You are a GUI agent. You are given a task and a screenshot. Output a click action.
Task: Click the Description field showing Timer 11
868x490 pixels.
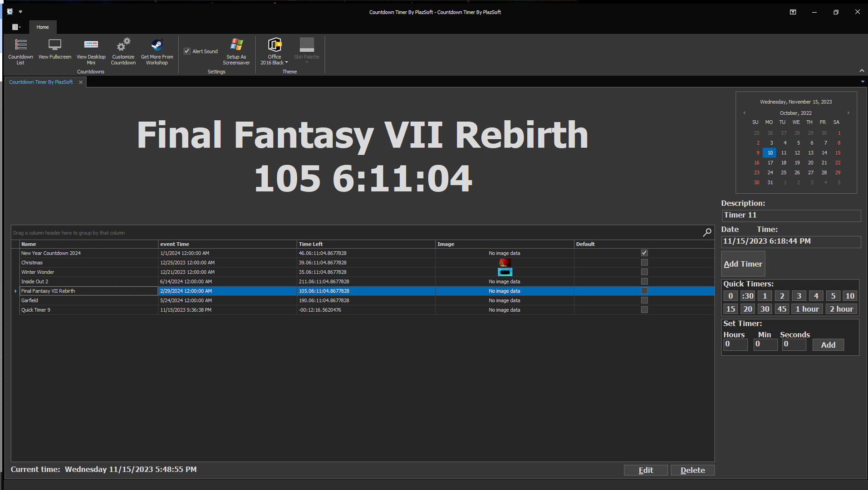point(790,215)
